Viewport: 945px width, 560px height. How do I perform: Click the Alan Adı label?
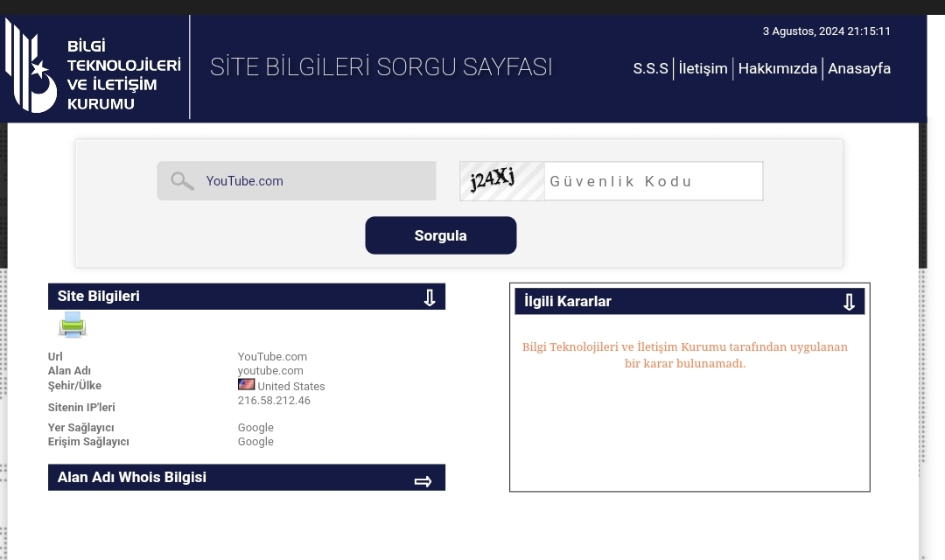click(x=69, y=371)
